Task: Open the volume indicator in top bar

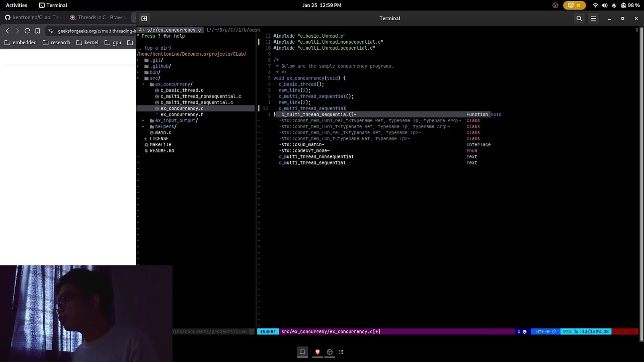Action: point(605,6)
